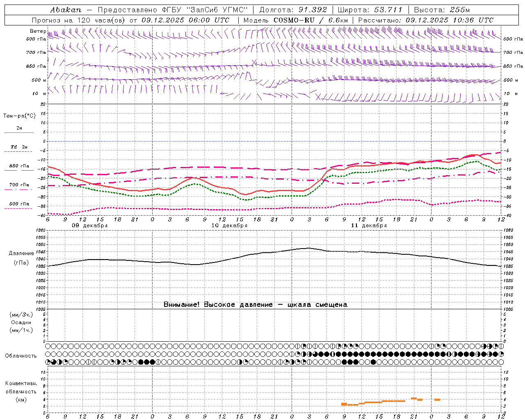Viewport: 525px width, 420px height.
Task: Click the 10 декабря date label
Action: [x=229, y=226]
